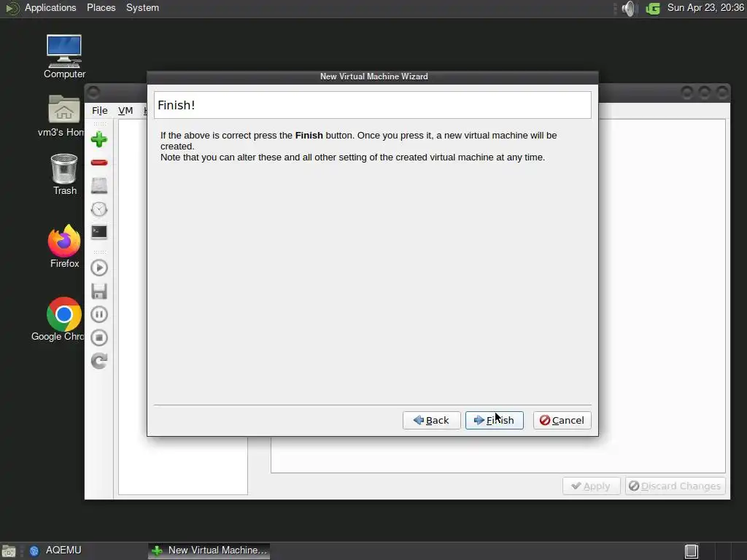Image resolution: width=747 pixels, height=560 pixels.
Task: Click the Start VM play icon
Action: [x=99, y=268]
